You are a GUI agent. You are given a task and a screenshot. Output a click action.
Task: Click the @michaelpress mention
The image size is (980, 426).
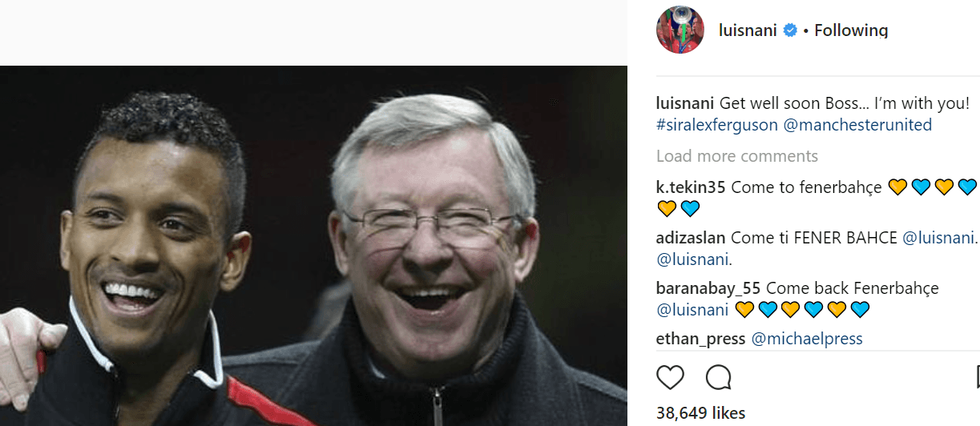coord(807,339)
